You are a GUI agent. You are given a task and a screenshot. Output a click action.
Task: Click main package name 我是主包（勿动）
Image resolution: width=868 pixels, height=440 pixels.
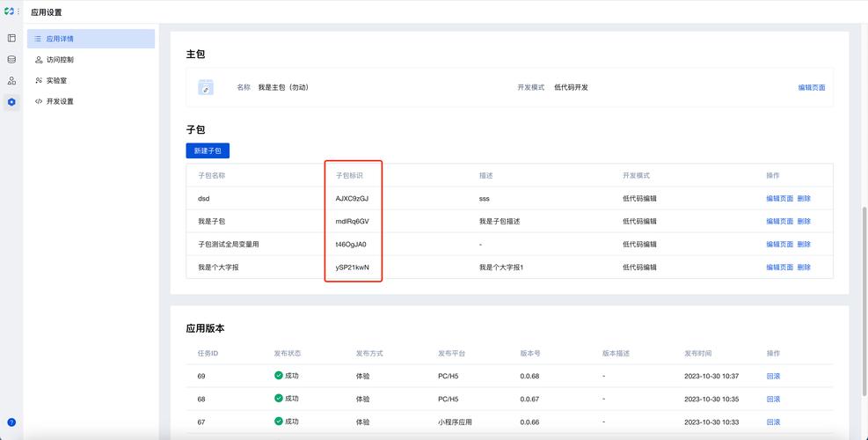[283, 87]
